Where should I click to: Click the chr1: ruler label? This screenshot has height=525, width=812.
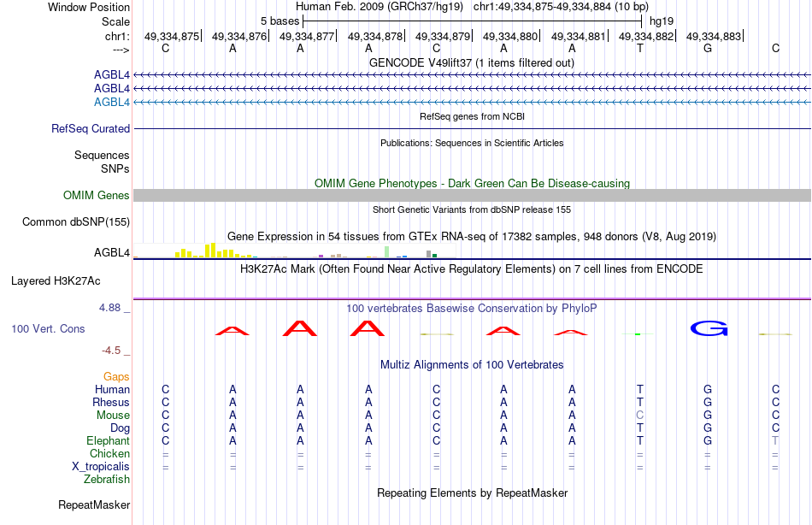117,36
